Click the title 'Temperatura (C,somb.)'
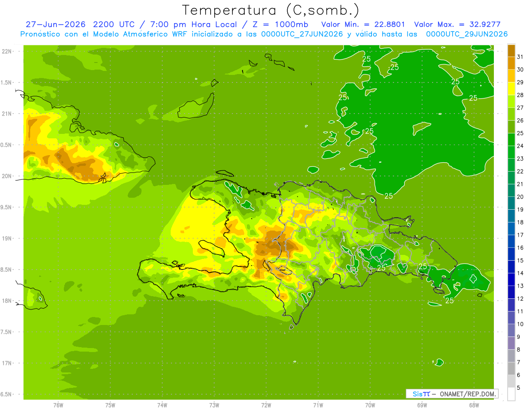Viewport: 532px width, 411px height. coord(271,10)
